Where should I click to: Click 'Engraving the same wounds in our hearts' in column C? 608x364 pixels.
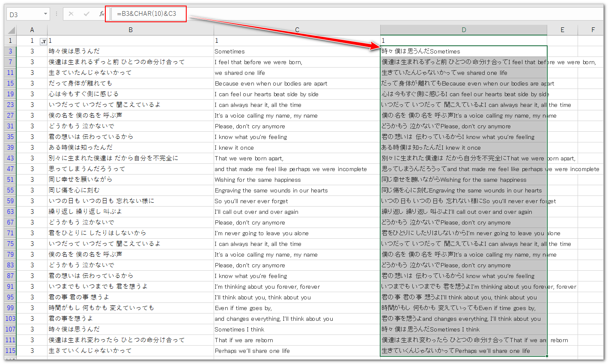[297, 190]
